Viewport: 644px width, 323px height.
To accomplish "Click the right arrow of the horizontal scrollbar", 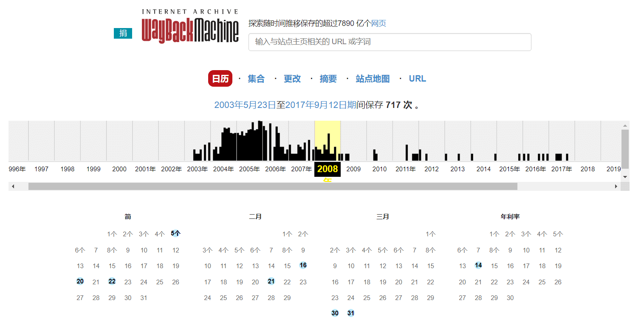I will [617, 186].
